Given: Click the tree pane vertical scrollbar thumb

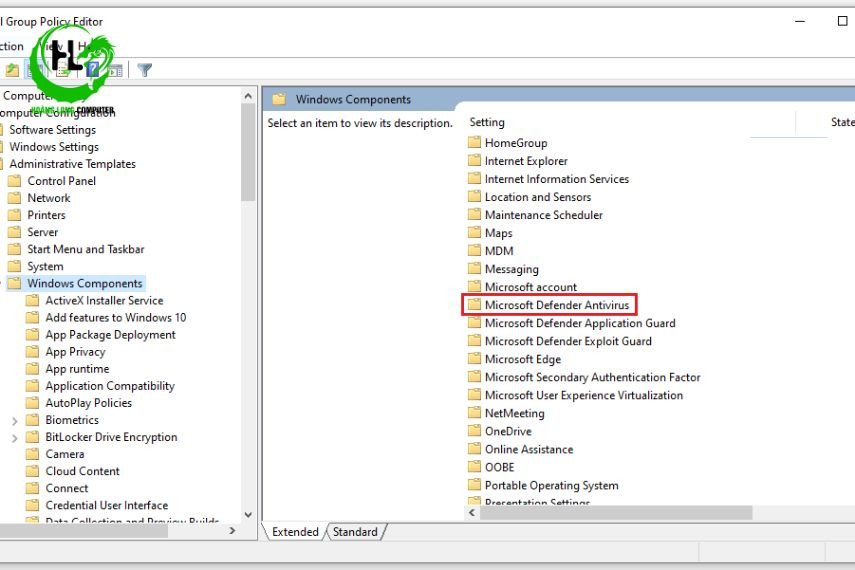Looking at the screenshot, I should [248, 152].
